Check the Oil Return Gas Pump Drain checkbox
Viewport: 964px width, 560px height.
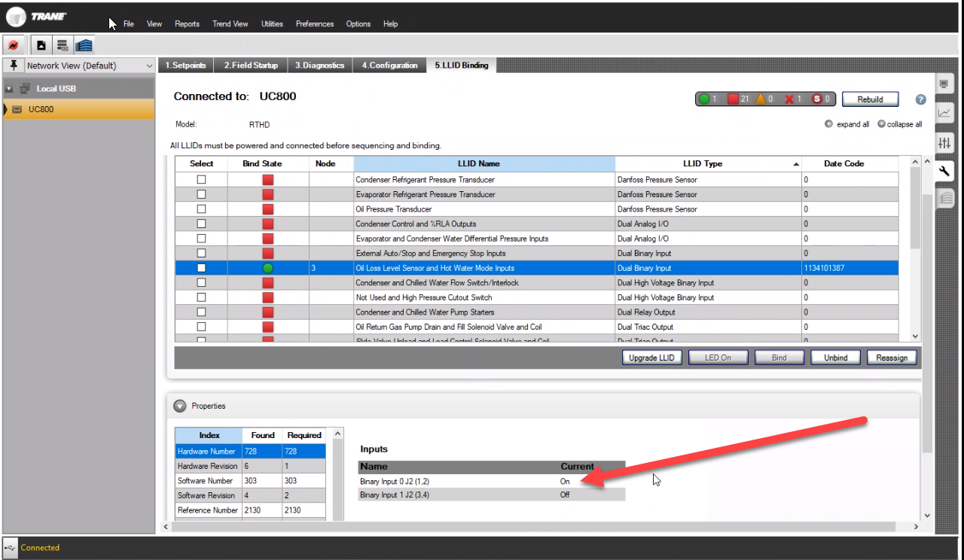pyautogui.click(x=201, y=327)
